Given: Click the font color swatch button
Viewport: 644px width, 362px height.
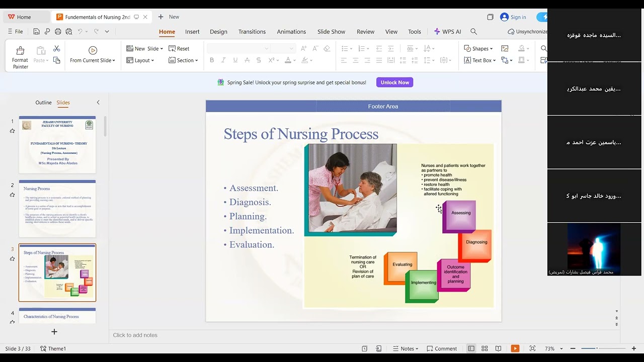Looking at the screenshot, I should (x=288, y=60).
